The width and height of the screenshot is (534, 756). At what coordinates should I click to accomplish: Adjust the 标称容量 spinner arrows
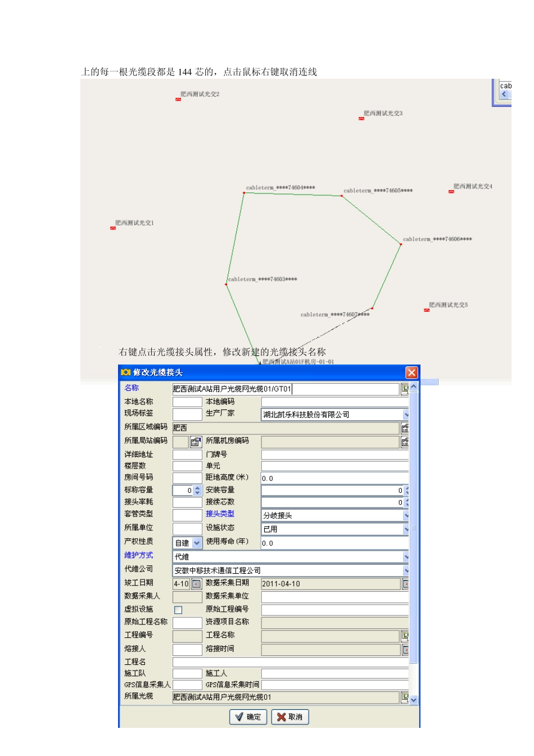click(x=197, y=490)
